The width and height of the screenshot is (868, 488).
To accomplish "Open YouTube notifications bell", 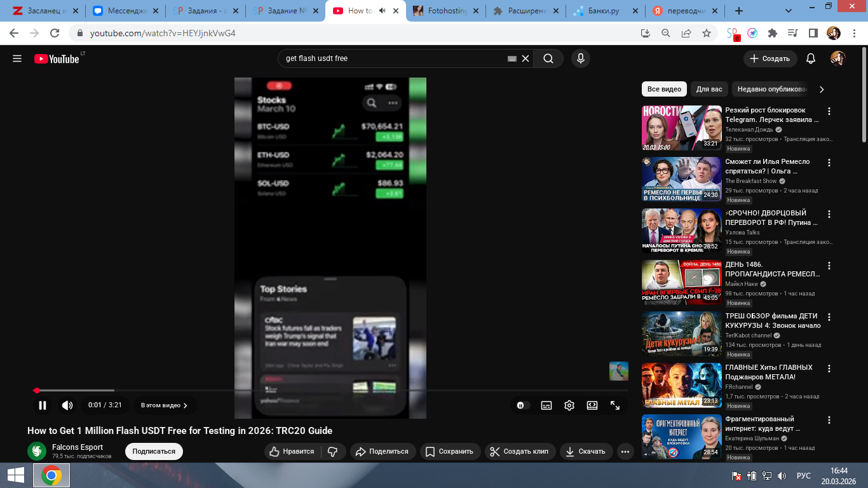I will [x=811, y=58].
